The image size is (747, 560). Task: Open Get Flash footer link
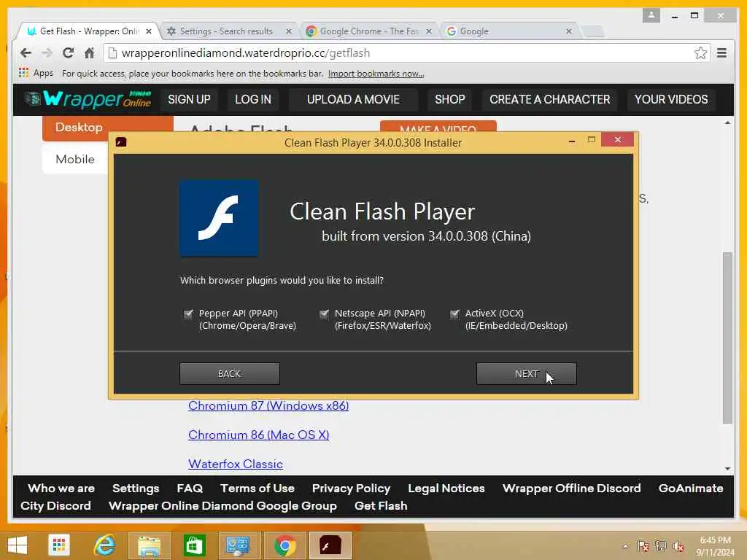[x=381, y=506]
